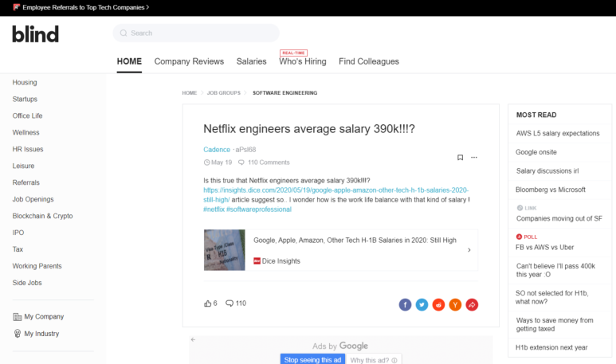Open the Leisure topic

click(23, 166)
